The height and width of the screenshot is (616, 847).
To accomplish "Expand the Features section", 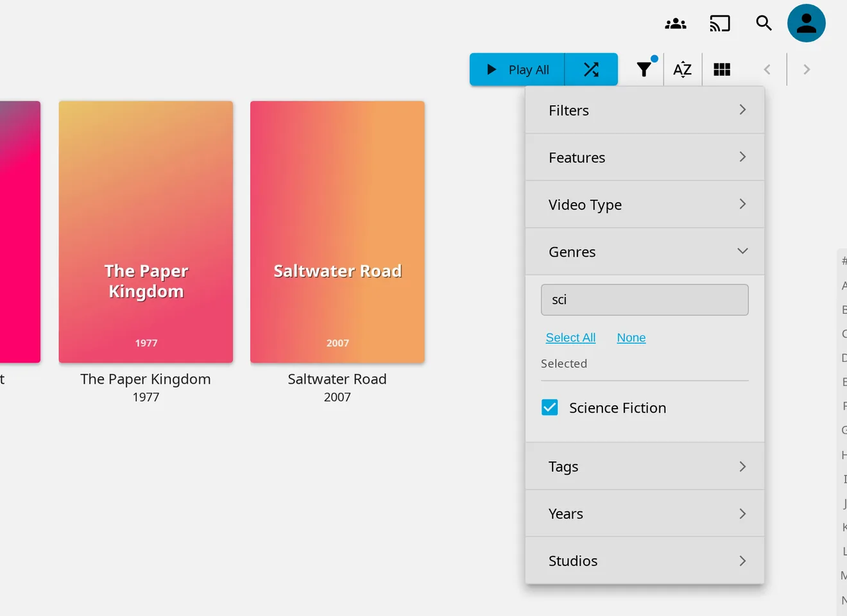I will tap(645, 157).
